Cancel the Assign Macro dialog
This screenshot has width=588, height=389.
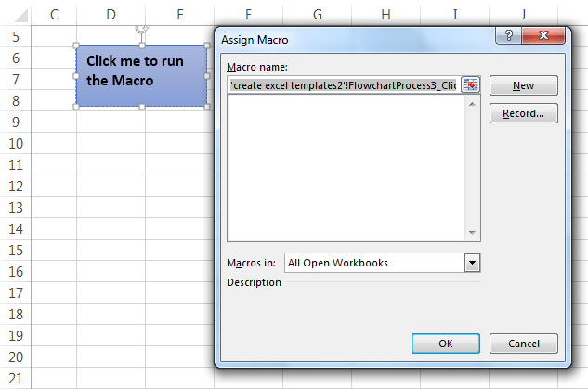[x=524, y=344]
